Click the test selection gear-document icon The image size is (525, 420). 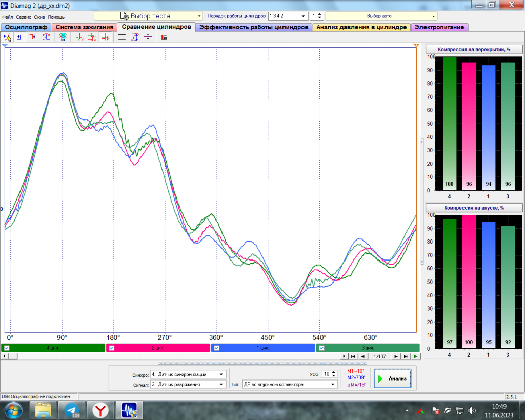click(x=124, y=16)
